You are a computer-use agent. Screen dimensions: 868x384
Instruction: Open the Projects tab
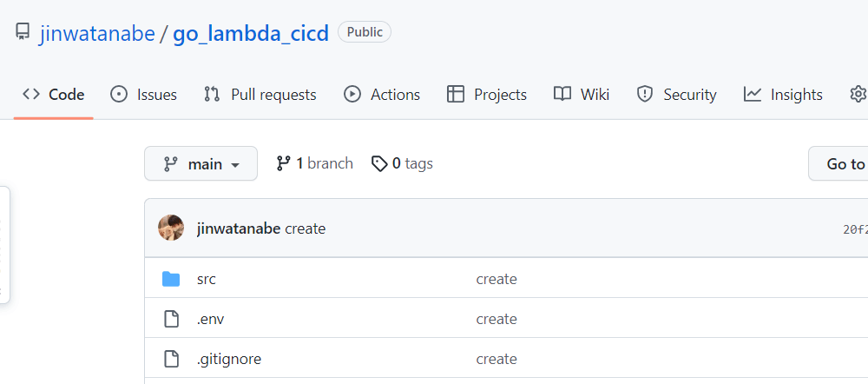(x=487, y=95)
